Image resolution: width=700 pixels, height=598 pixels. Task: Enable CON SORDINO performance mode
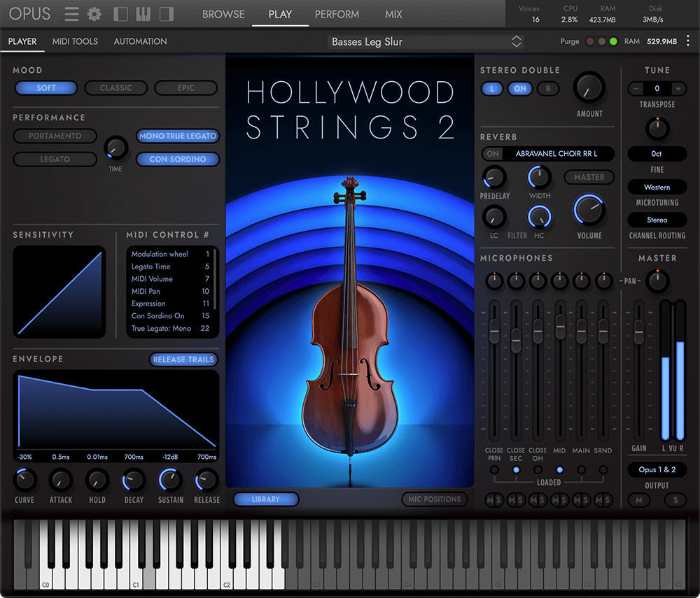click(x=178, y=159)
